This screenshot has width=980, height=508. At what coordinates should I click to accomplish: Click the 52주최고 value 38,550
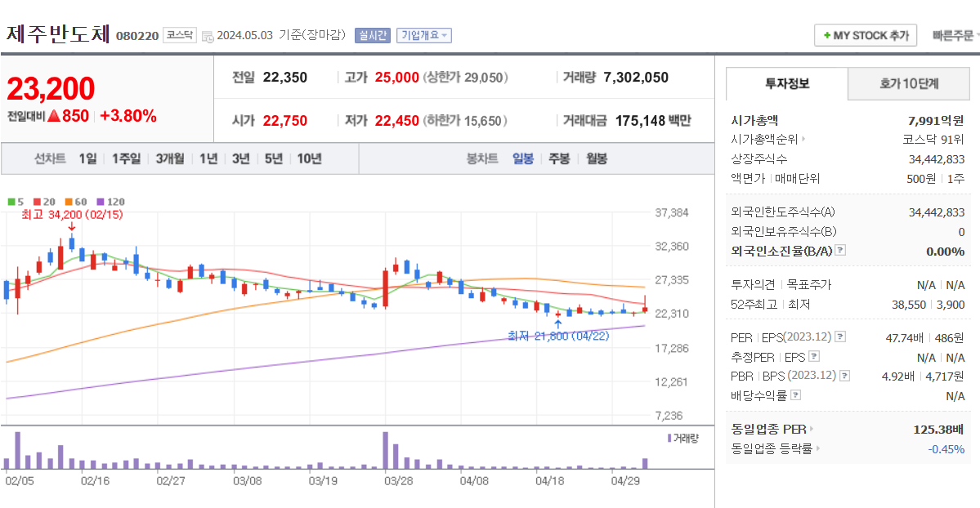pyautogui.click(x=909, y=305)
